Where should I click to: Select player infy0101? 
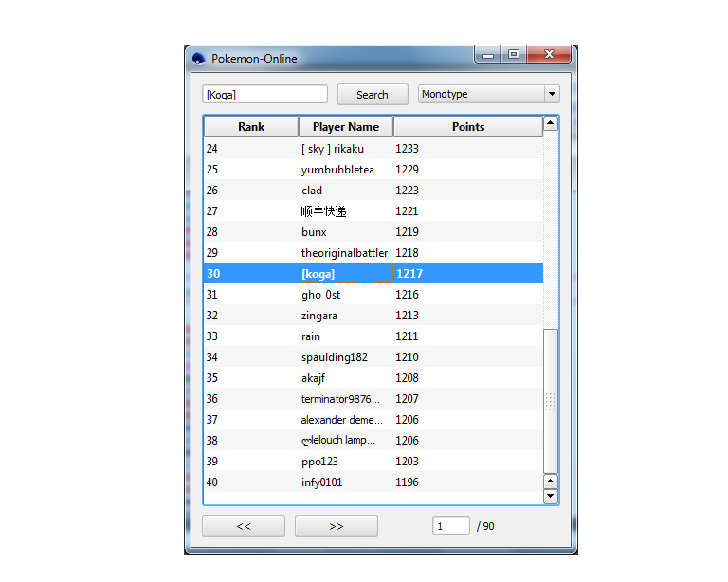[321, 482]
